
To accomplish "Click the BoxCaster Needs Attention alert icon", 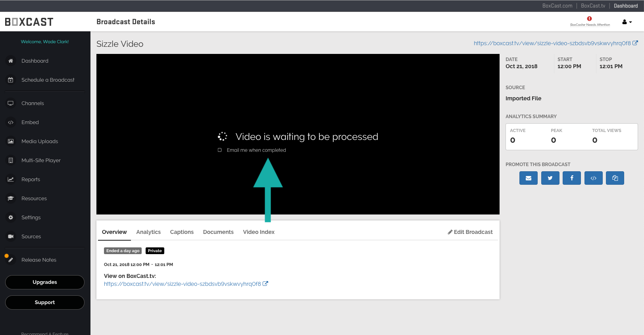I will point(590,19).
